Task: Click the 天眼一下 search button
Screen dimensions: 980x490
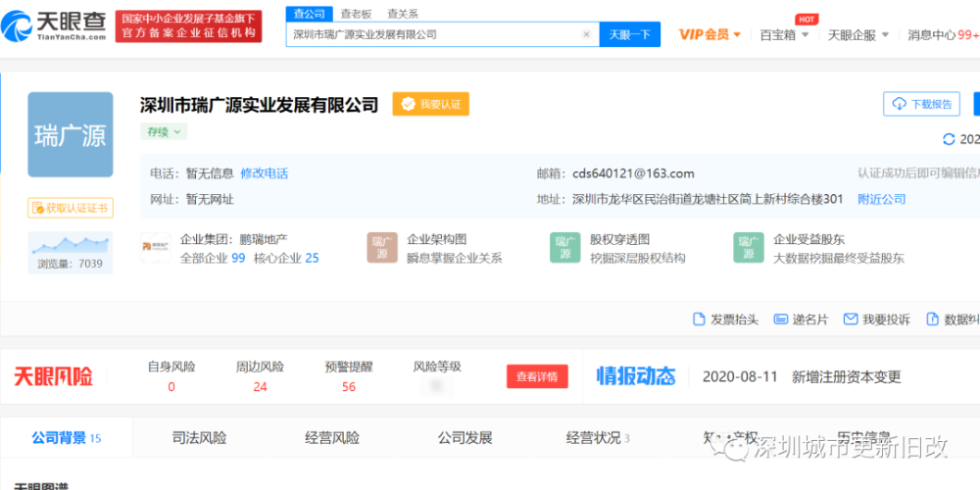Action: 629,34
